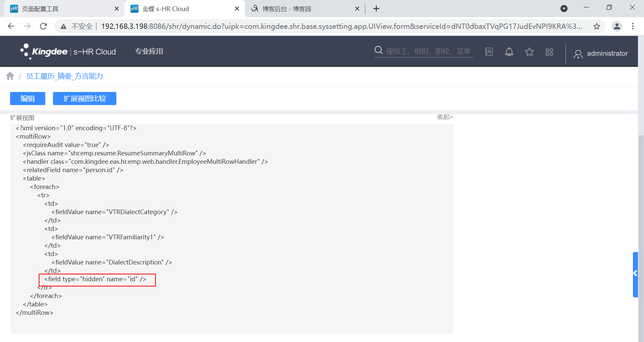Image resolution: width=644 pixels, height=342 pixels.
Task: Click the administrator user avatar icon
Action: (x=578, y=54)
